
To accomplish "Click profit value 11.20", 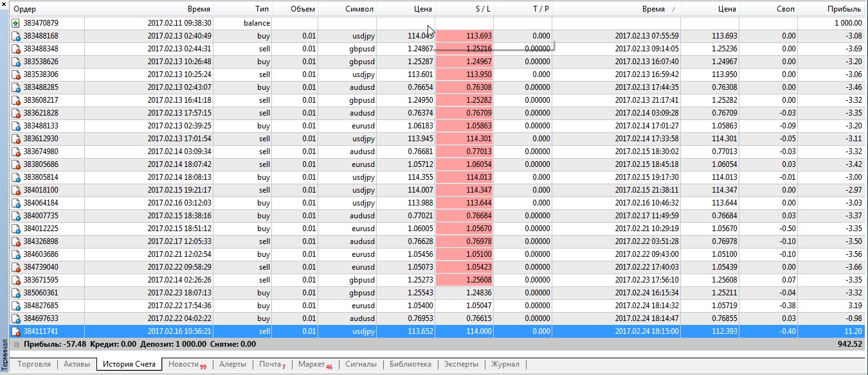I will click(853, 331).
